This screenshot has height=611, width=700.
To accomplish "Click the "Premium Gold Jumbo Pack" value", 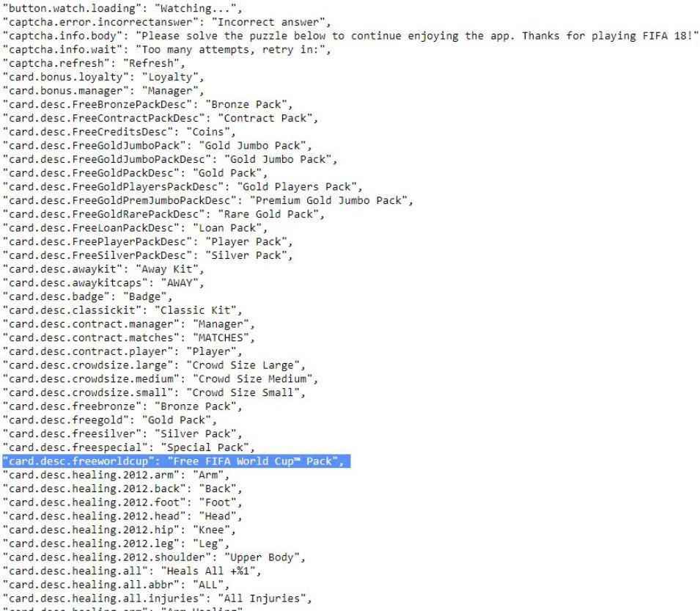I will point(330,200).
